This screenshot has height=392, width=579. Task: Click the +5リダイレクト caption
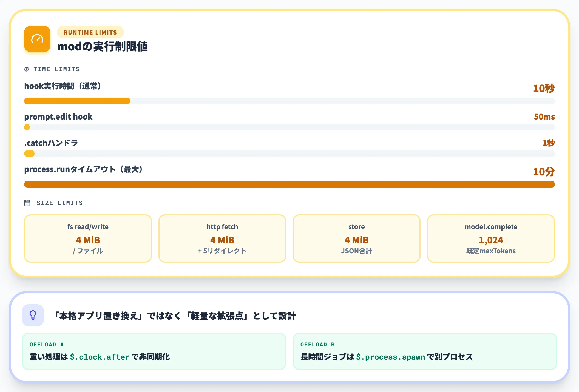click(222, 251)
